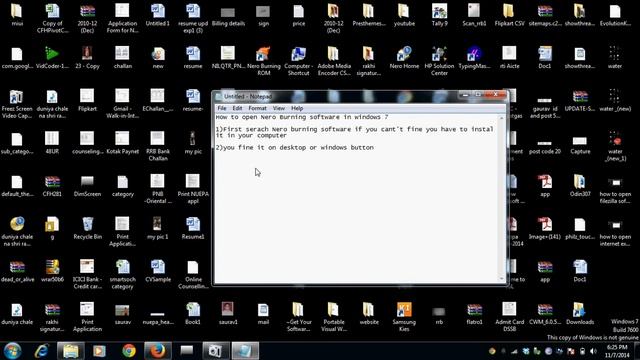Open Notepad View menu
The width and height of the screenshot is (640, 360).
(279, 108)
